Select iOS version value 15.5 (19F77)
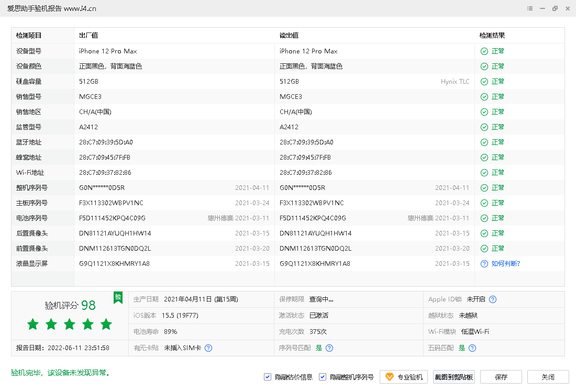The width and height of the screenshot is (576, 392). point(180,316)
